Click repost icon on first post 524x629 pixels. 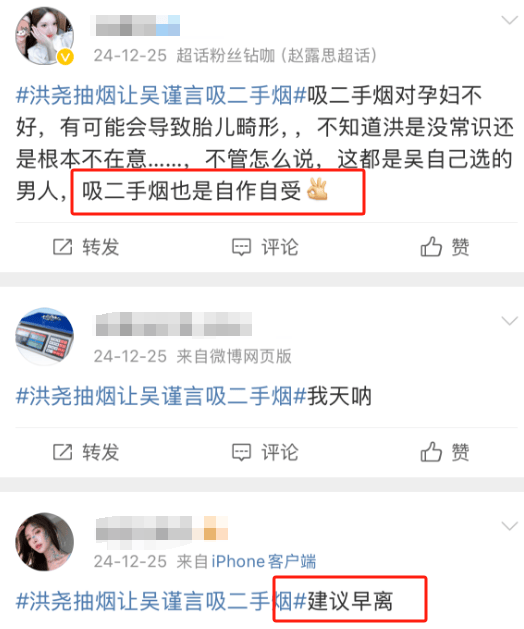pyautogui.click(x=63, y=247)
